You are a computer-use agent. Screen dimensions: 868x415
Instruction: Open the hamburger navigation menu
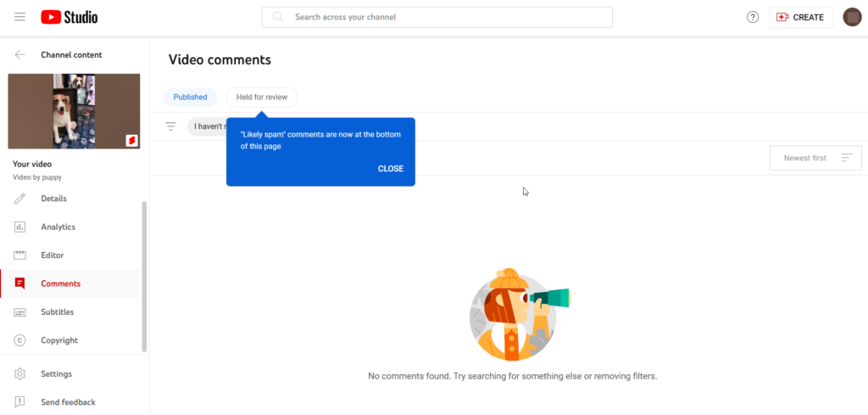[20, 17]
